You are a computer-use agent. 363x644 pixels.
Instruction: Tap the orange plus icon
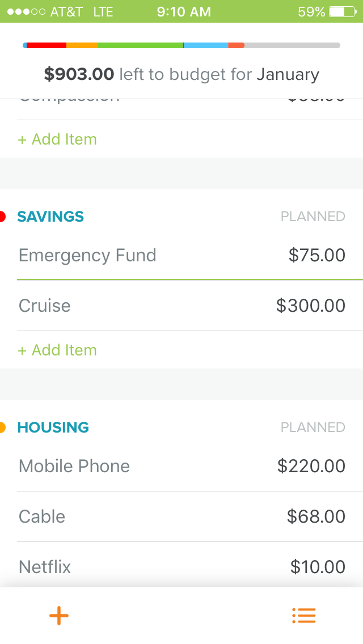pyautogui.click(x=59, y=616)
